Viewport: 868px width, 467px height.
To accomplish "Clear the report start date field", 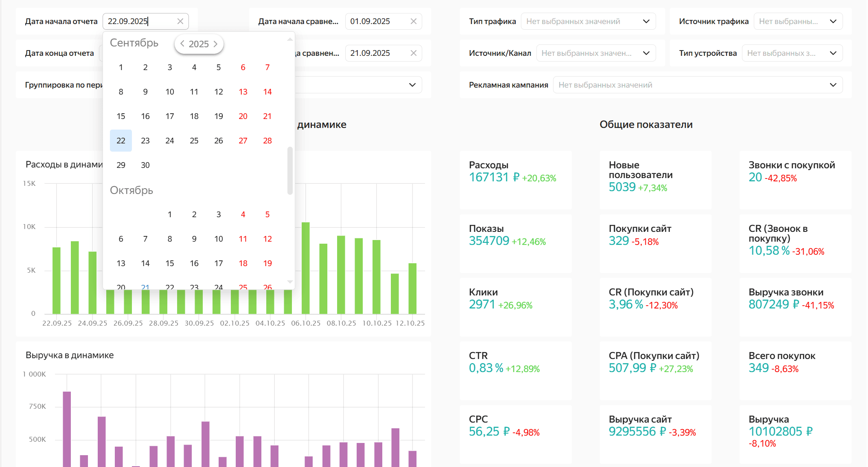I will [180, 21].
